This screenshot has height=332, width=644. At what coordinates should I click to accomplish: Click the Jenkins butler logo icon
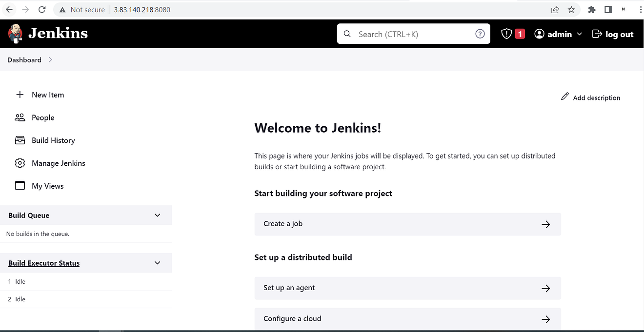[x=15, y=33]
